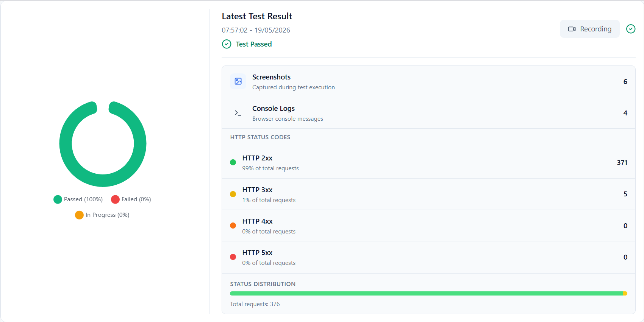Open the Recording button
644x322 pixels.
tap(589, 29)
